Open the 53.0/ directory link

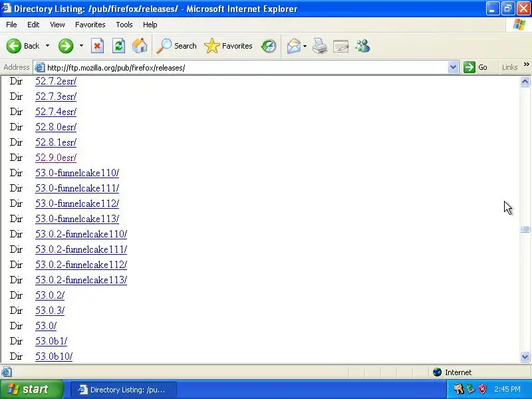pos(46,326)
